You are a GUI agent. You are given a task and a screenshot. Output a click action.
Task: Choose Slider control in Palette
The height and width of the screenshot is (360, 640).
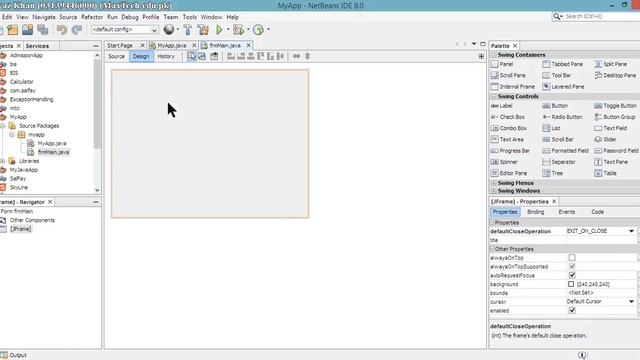click(605, 140)
